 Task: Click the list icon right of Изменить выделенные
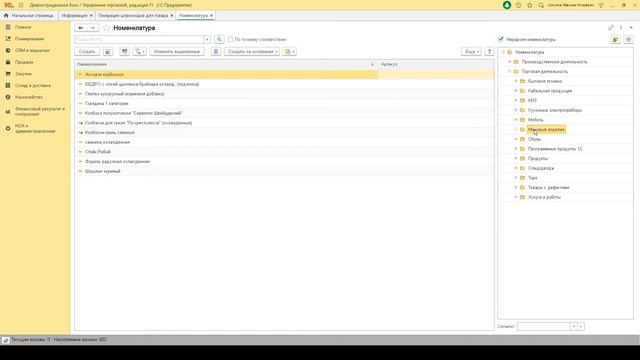[x=216, y=51]
